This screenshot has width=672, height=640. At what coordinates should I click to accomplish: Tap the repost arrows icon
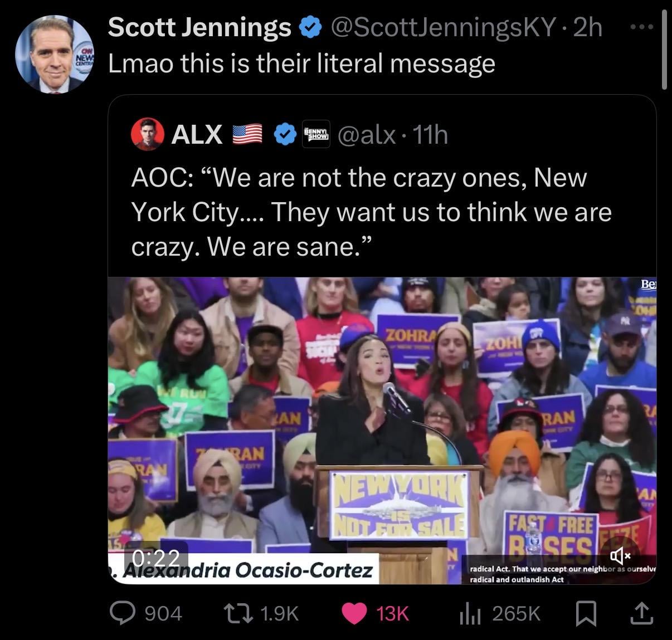coord(238,613)
